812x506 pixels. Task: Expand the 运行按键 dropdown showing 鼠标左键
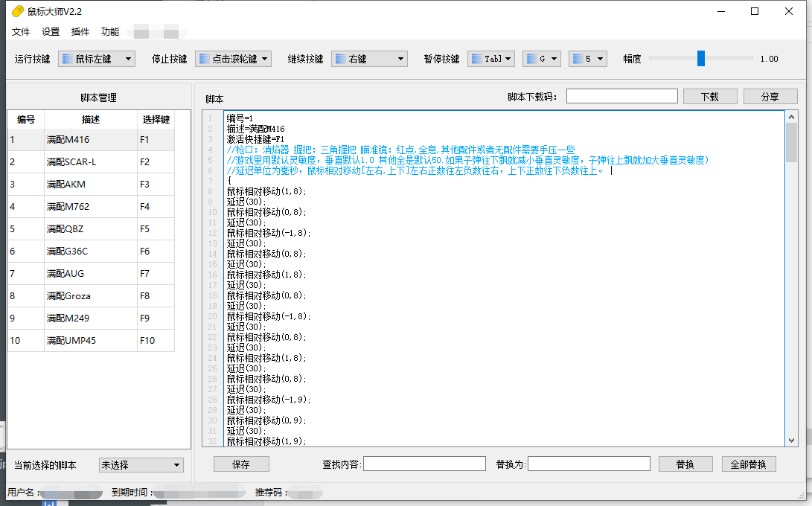coord(97,59)
